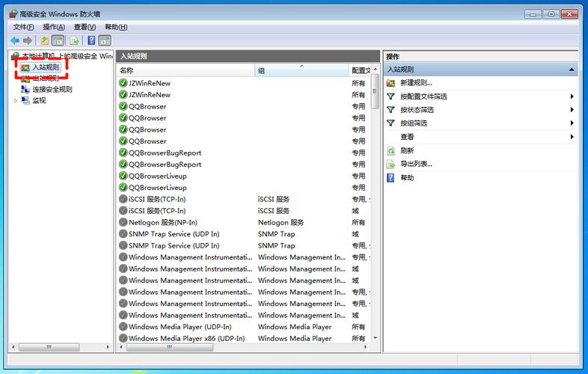
Task: Click the Back arrow in the toolbar
Action: pos(15,40)
